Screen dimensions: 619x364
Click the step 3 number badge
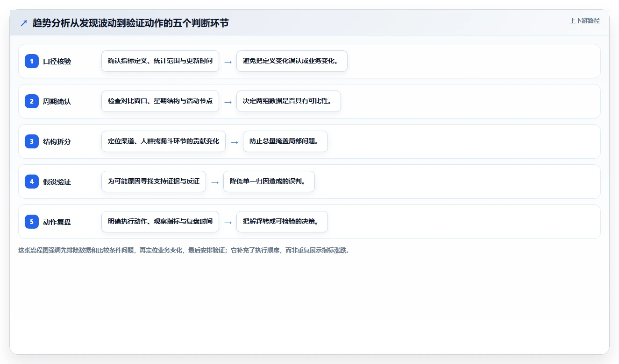pyautogui.click(x=32, y=141)
